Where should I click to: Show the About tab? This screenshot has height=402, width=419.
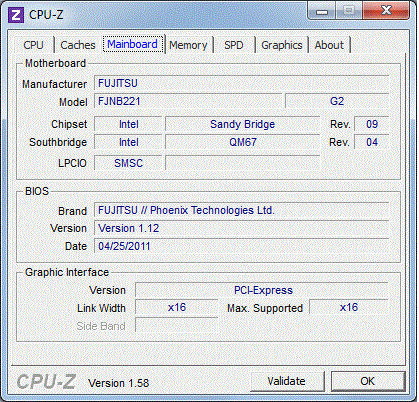329,45
